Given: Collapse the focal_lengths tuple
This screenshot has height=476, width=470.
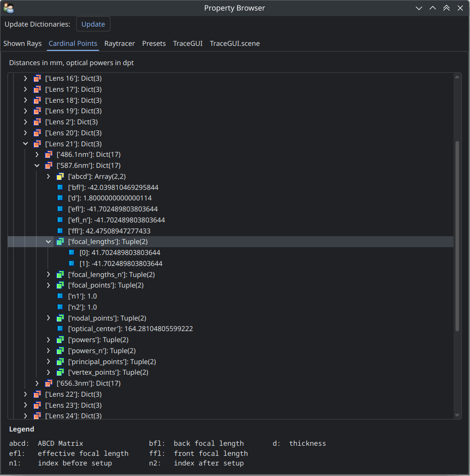Looking at the screenshot, I should coord(48,242).
